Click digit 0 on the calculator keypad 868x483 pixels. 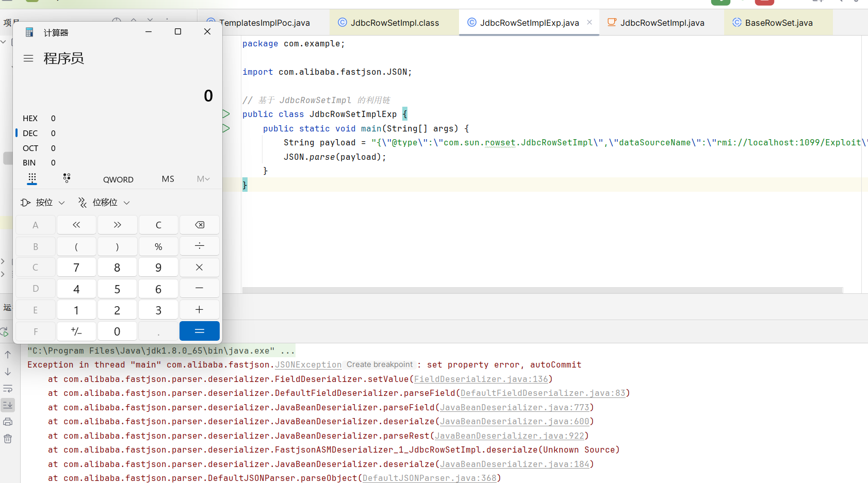(x=118, y=331)
